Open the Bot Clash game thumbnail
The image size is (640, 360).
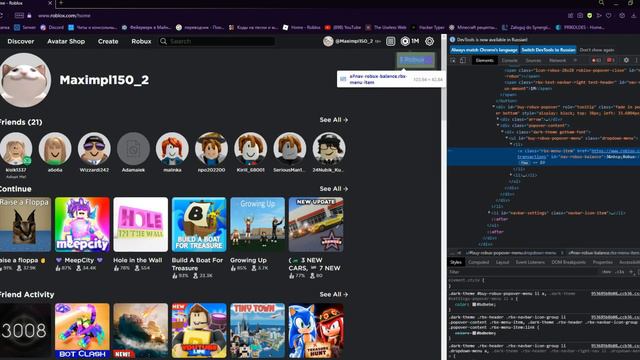pos(82,331)
